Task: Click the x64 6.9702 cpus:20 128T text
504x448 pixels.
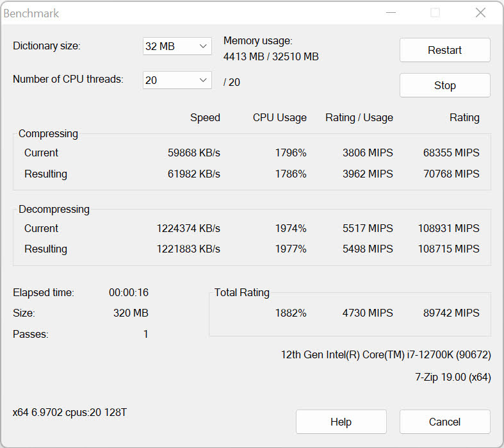Action: (x=70, y=413)
